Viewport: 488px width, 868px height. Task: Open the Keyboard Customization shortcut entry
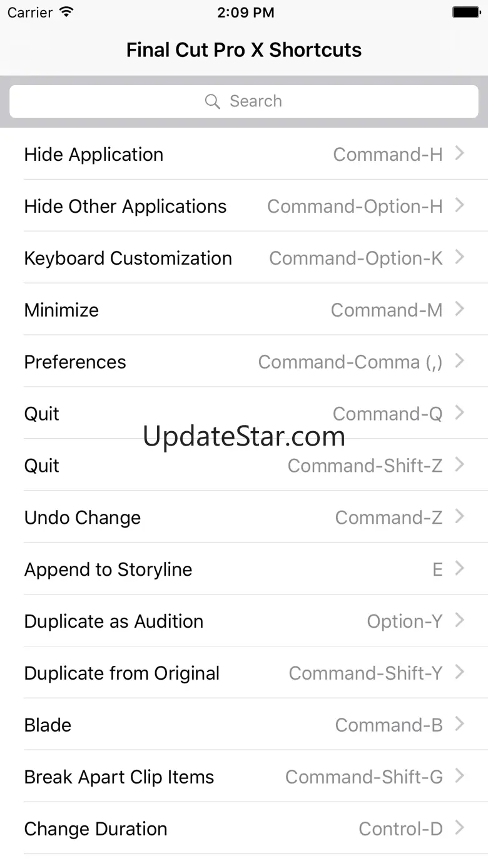click(244, 257)
